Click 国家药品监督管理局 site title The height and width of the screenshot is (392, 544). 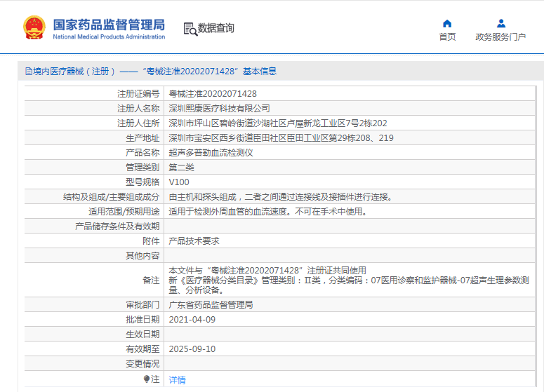[x=109, y=25]
